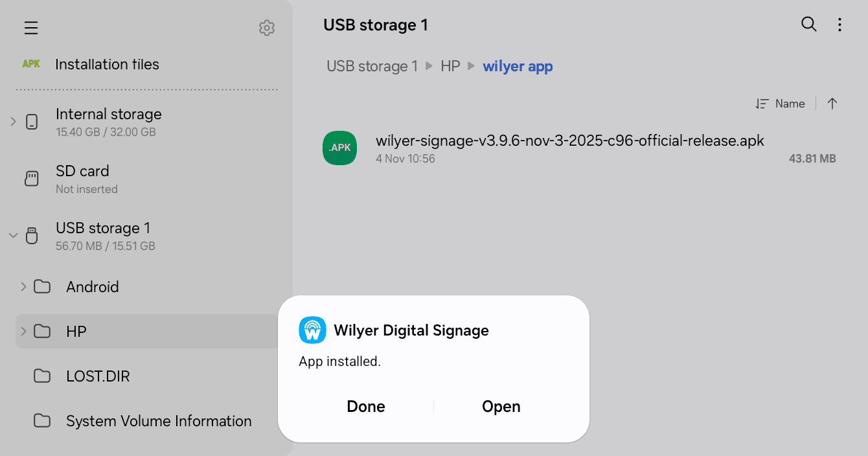Screen dimensions: 868x456
Task: Go to the USB storage 1 breadcrumb
Action: pos(372,66)
